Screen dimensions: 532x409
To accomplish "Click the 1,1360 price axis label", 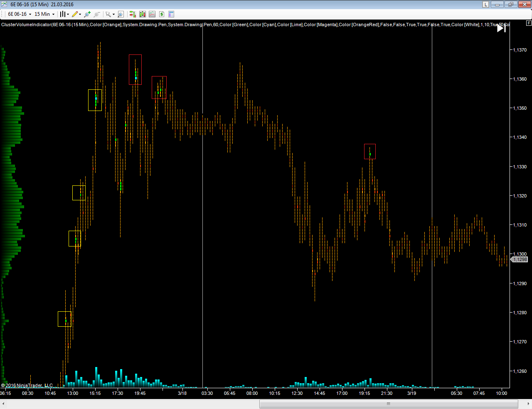I will click(520, 79).
